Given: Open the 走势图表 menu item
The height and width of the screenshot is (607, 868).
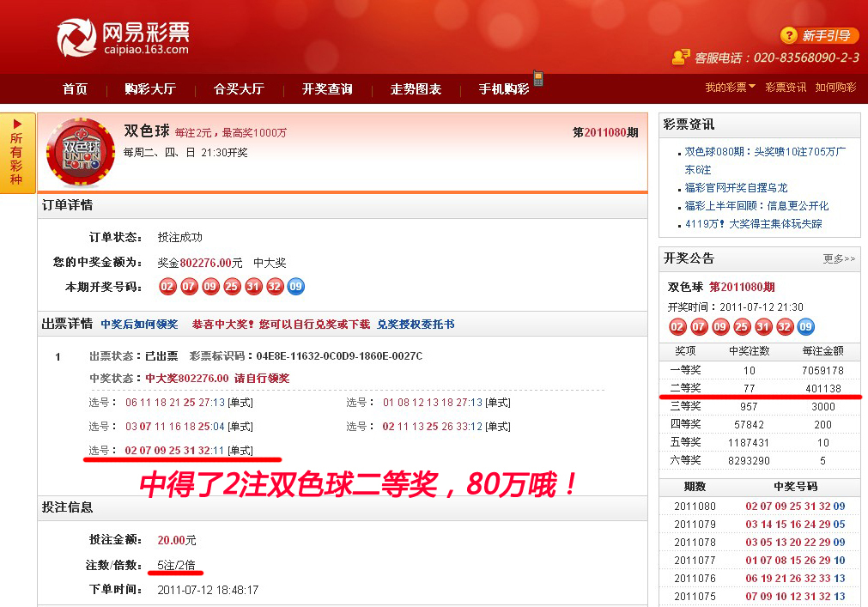Looking at the screenshot, I should (x=416, y=89).
